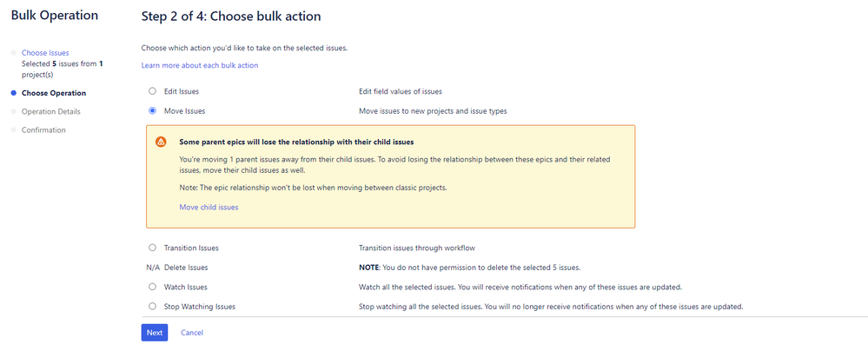The image size is (868, 364).
Task: Open Learn more about each bulk action
Action: [200, 65]
